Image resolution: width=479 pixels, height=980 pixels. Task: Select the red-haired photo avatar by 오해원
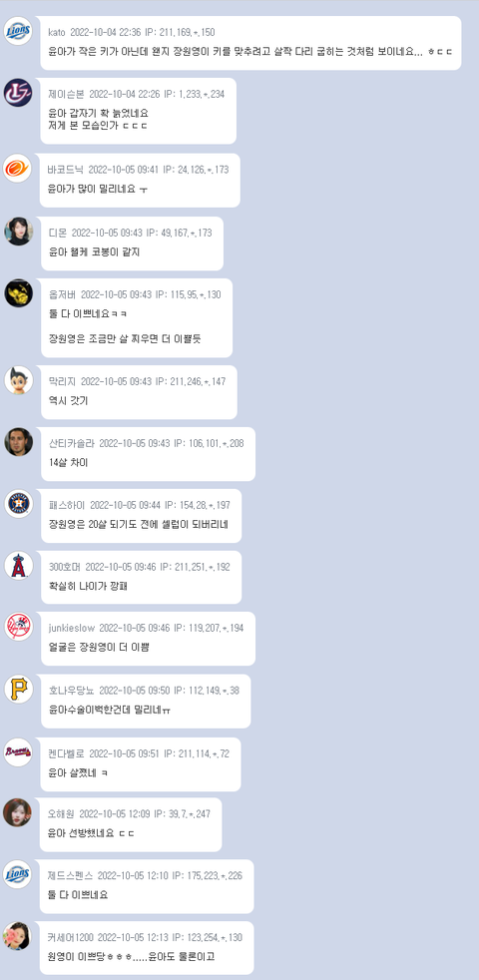tap(17, 812)
